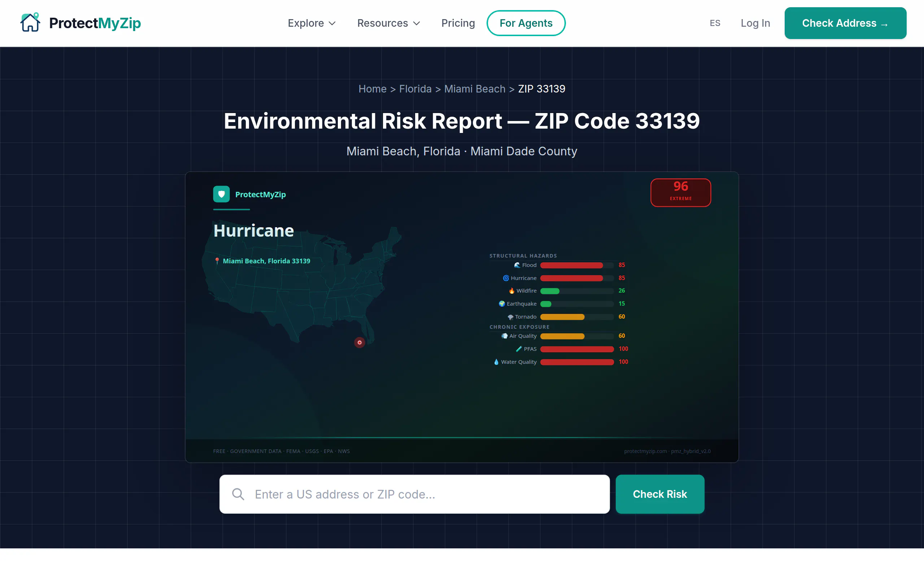Click the Earthquake risk bar
The width and height of the screenshot is (924, 578).
point(577,304)
